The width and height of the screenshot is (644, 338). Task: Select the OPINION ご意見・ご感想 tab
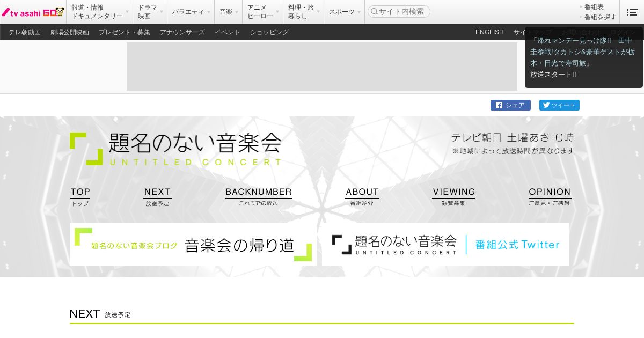click(x=550, y=197)
